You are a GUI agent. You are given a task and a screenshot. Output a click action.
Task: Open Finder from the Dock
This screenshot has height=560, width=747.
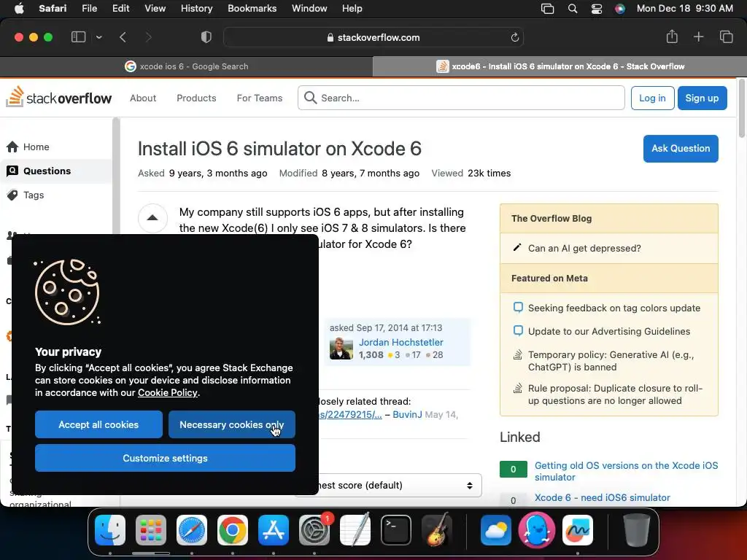[x=110, y=530]
